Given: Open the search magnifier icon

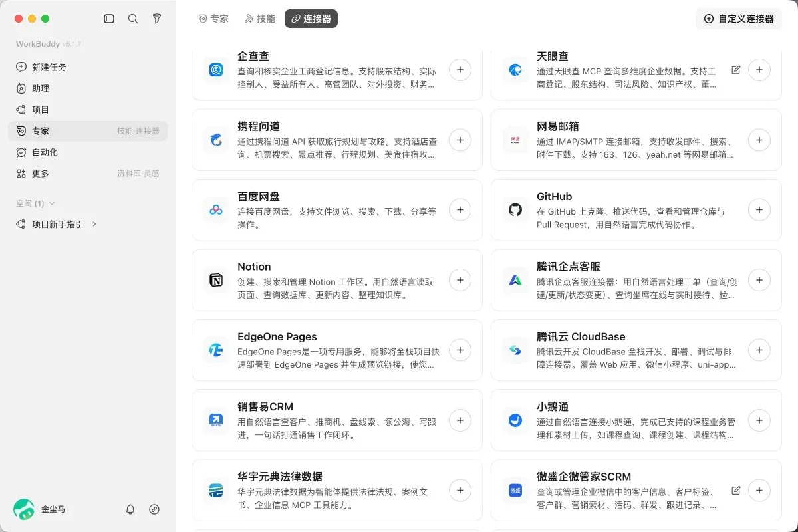Looking at the screenshot, I should (133, 19).
